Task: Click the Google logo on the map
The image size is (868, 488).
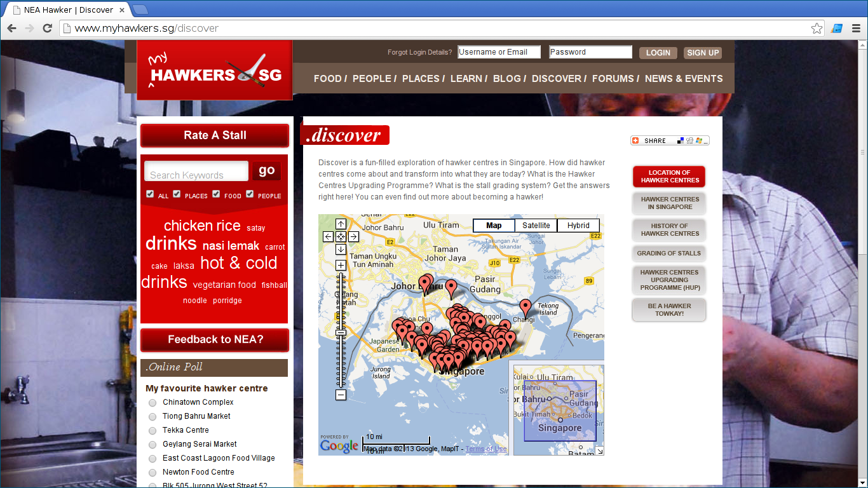Action: pos(339,445)
